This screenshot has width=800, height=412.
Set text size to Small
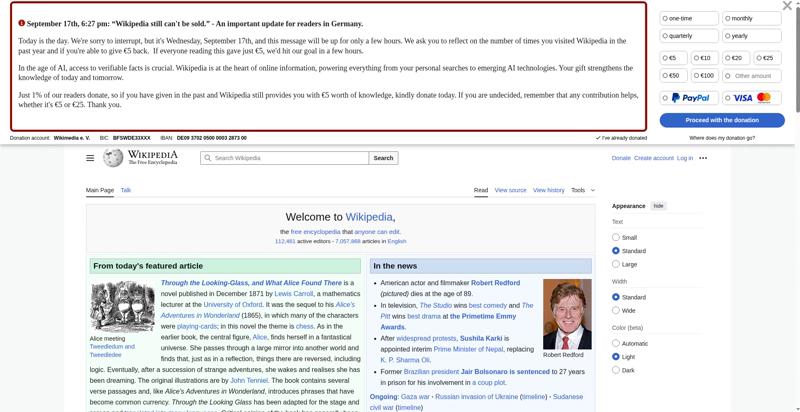616,238
